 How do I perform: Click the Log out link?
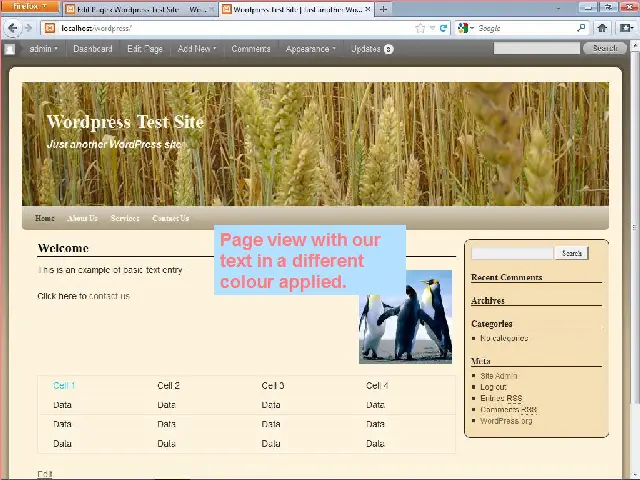pos(493,387)
